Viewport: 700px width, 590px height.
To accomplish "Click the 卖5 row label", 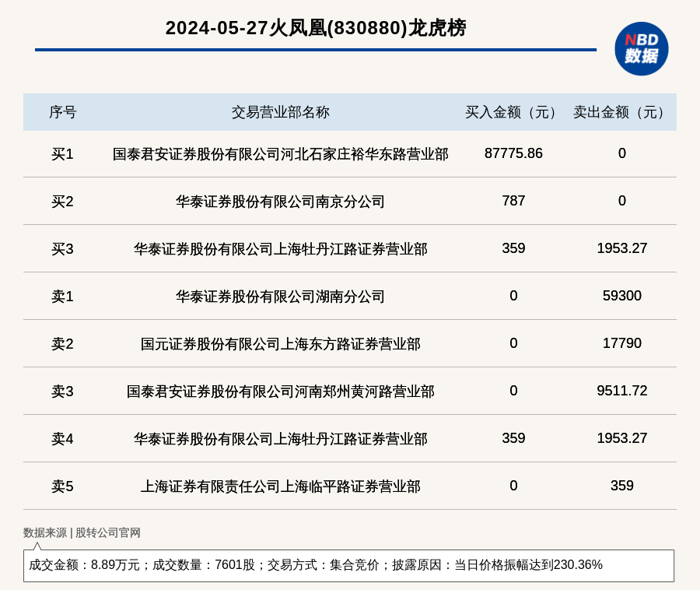I will coord(62,486).
